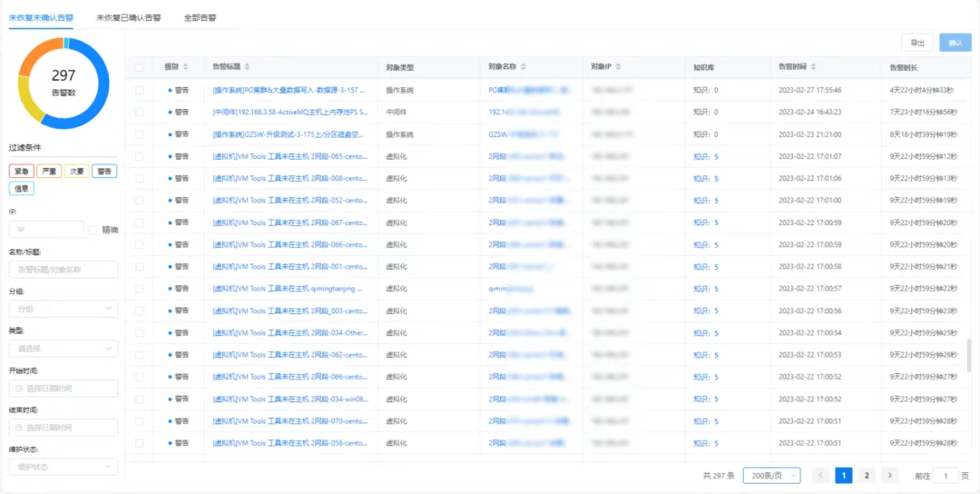
Task: Open the 未恢复已确认告警 tab
Action: point(129,17)
